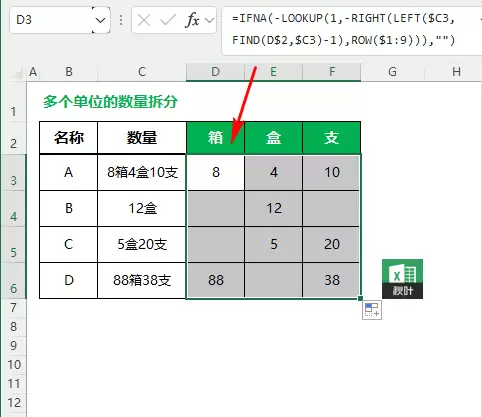Click cell containing 8箱4盒10支
The image size is (482, 417).
[142, 172]
